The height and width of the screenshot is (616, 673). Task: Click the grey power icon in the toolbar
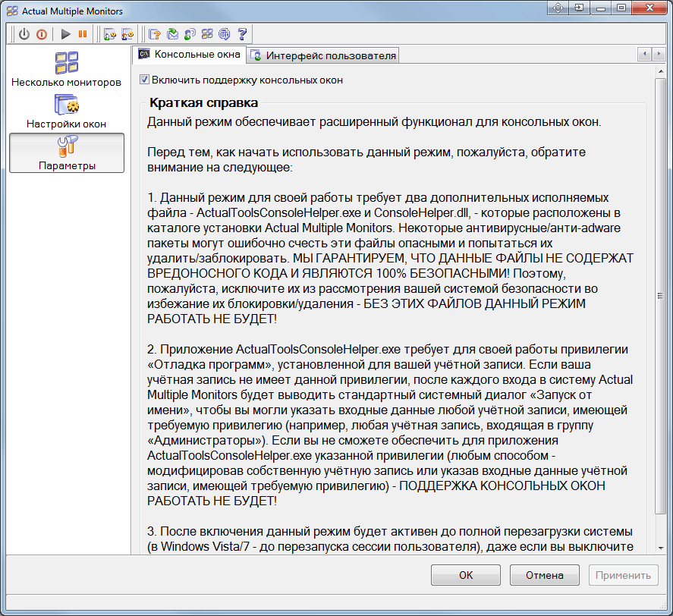24,34
